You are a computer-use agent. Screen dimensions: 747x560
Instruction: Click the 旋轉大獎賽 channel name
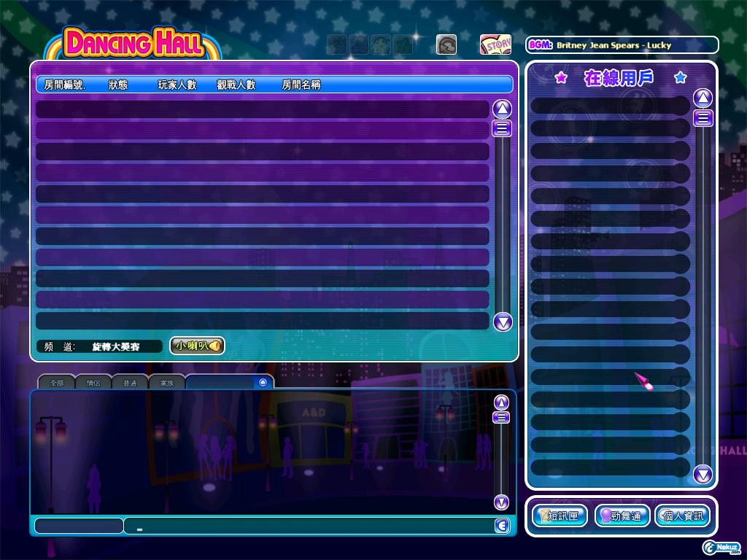coord(116,346)
